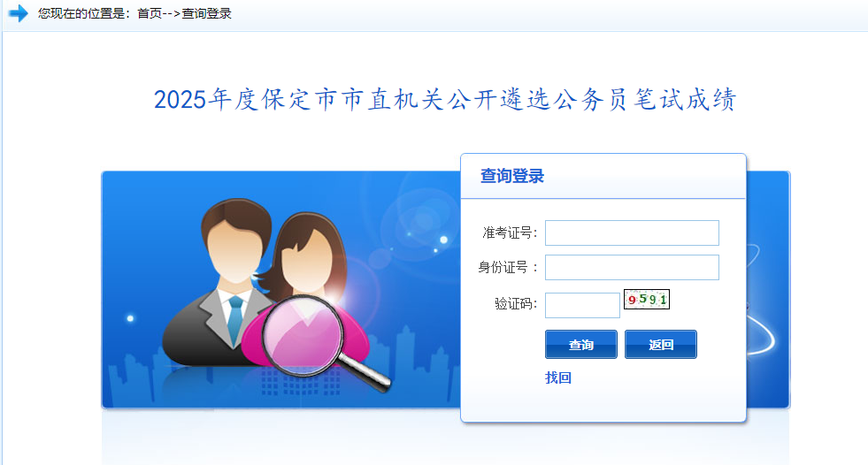
Task: Select the 查询登录 breadcrumb text
Action: (206, 13)
